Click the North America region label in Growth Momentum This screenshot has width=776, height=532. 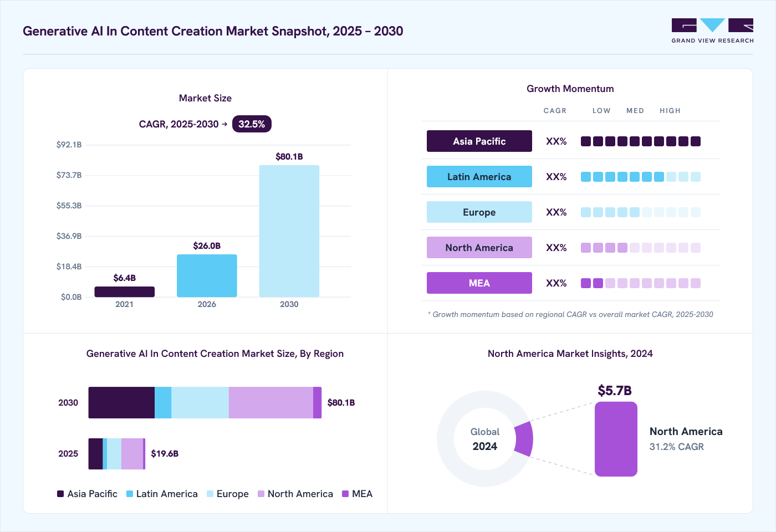click(479, 248)
